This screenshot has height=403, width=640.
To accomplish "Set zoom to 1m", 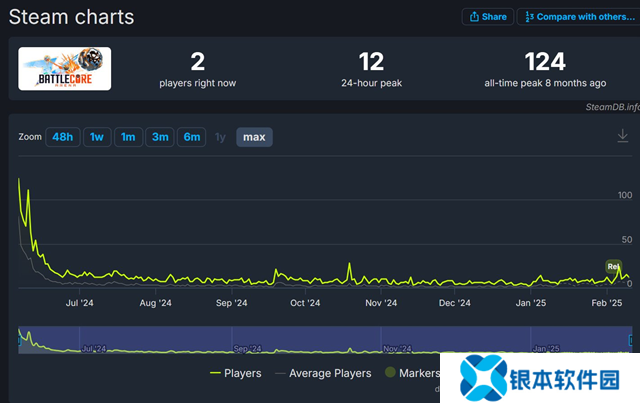I will (x=128, y=137).
